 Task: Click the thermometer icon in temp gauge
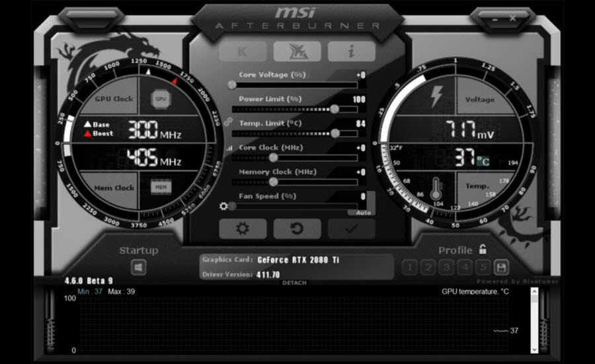[436, 188]
